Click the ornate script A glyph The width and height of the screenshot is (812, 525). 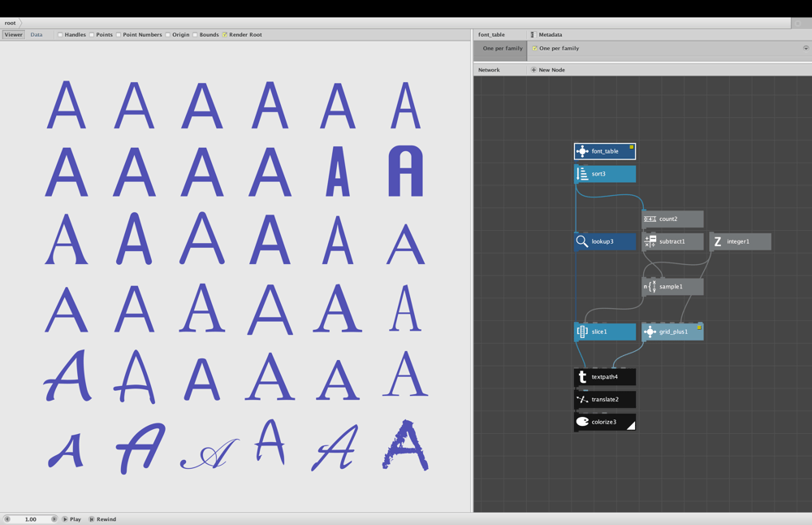[x=209, y=453]
